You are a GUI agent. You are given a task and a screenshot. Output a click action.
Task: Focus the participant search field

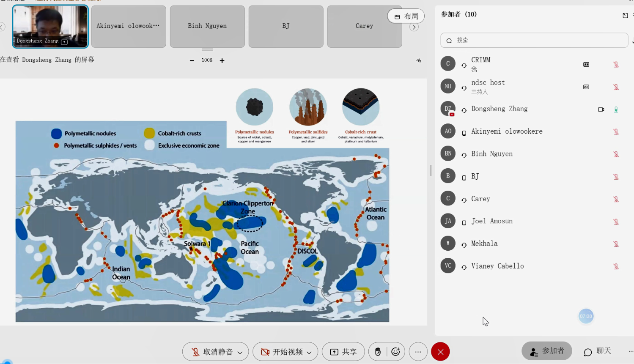(534, 40)
